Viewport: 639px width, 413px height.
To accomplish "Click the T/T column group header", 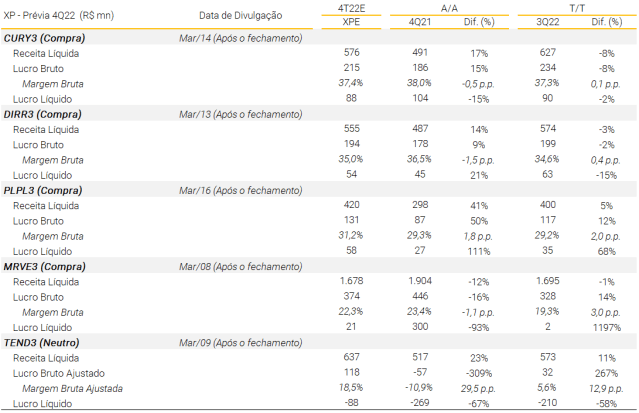I will click(577, 7).
